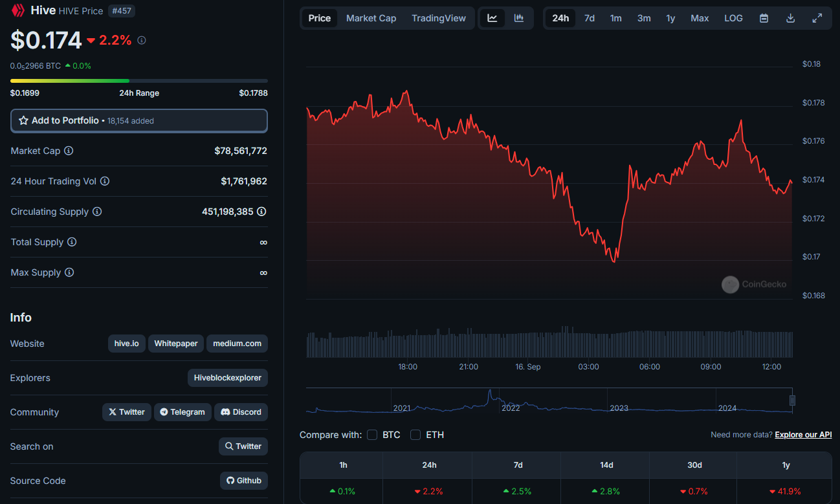Viewport: 840px width, 504px height.
Task: Search on Twitter button
Action: tap(243, 446)
